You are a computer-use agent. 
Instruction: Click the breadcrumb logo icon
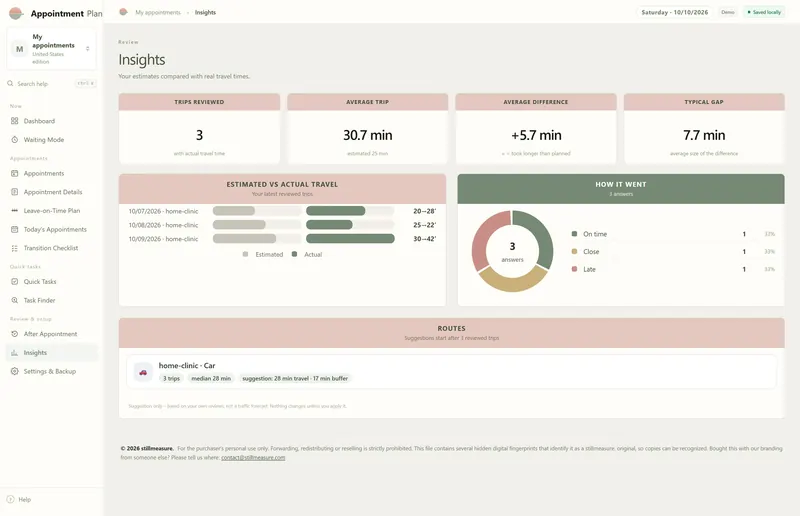coord(123,12)
